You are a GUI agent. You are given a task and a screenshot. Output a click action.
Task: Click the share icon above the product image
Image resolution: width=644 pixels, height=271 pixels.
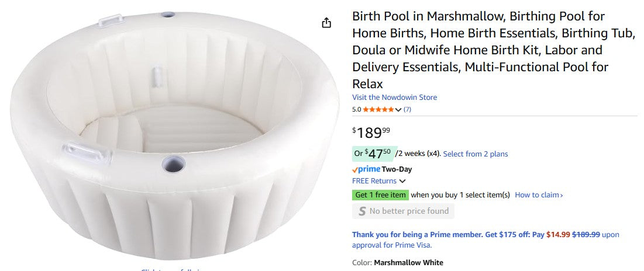pos(326,23)
